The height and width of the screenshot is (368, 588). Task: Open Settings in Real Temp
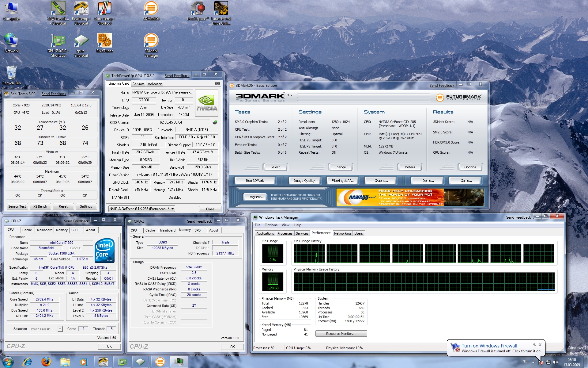(x=86, y=206)
